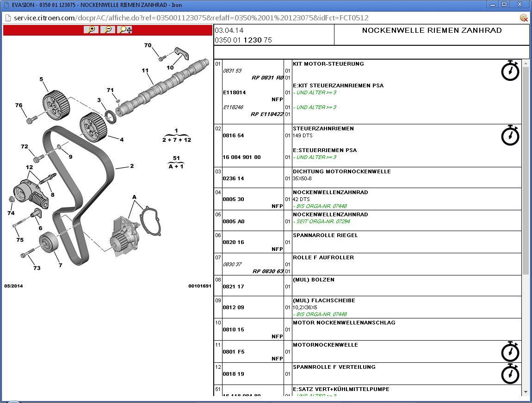Click diagram callout number 73 bolt
The image size is (532, 403).
coord(37,268)
